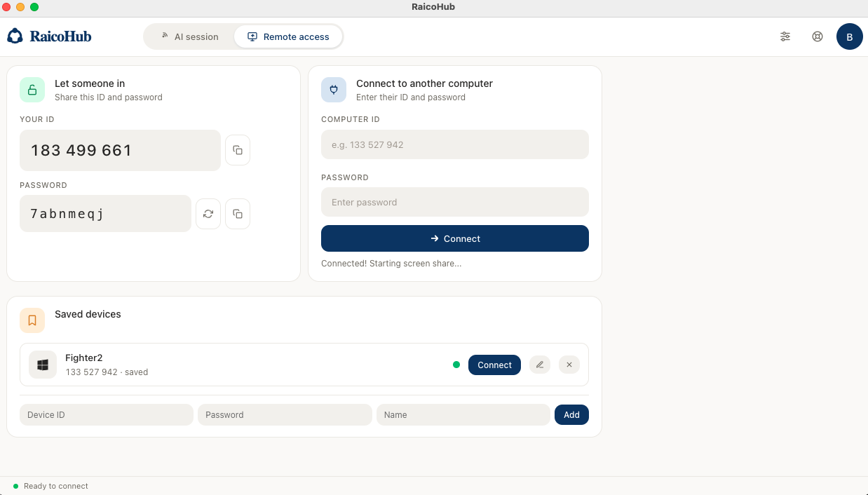Image resolution: width=868 pixels, height=495 pixels.
Task: Click the RaicoHub brand name text
Action: 60,36
